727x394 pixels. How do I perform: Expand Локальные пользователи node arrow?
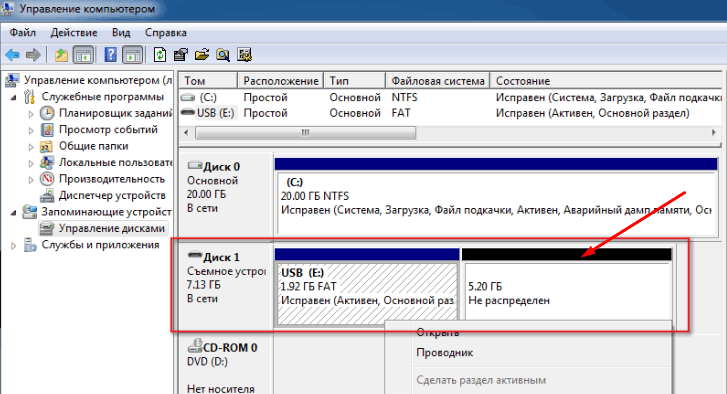[x=31, y=164]
